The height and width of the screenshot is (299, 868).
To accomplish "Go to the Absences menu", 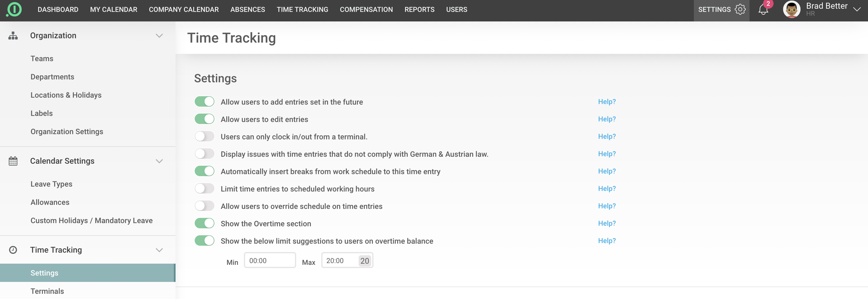I will click(247, 10).
